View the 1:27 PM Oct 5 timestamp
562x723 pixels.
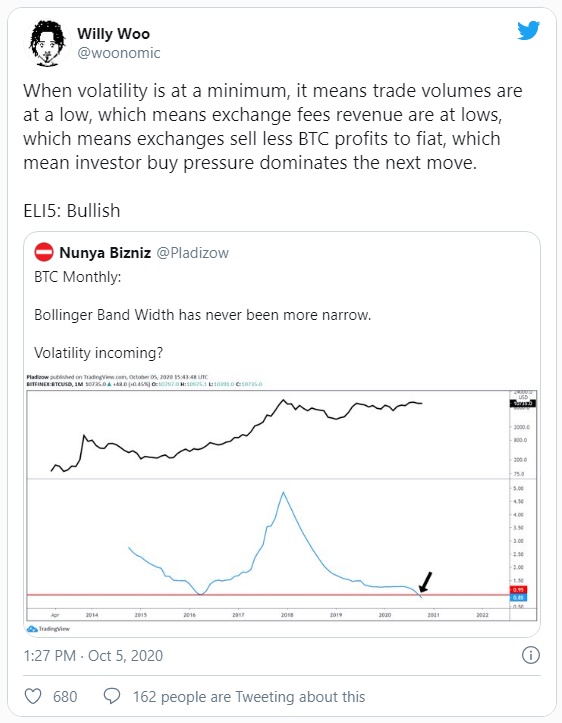pos(94,656)
